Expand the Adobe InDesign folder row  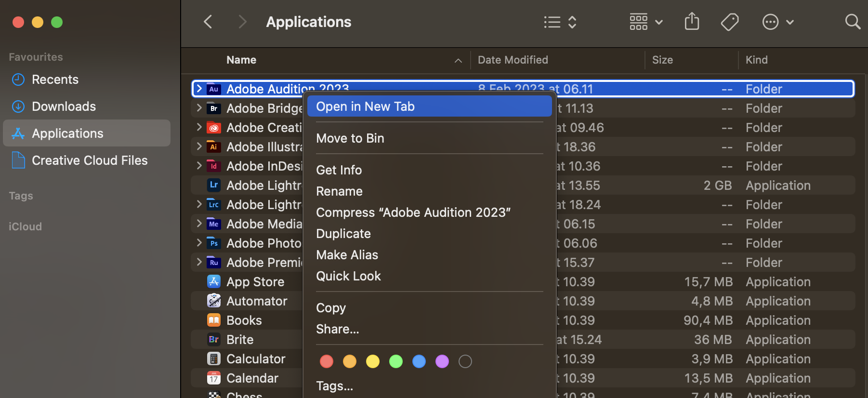[x=199, y=166]
